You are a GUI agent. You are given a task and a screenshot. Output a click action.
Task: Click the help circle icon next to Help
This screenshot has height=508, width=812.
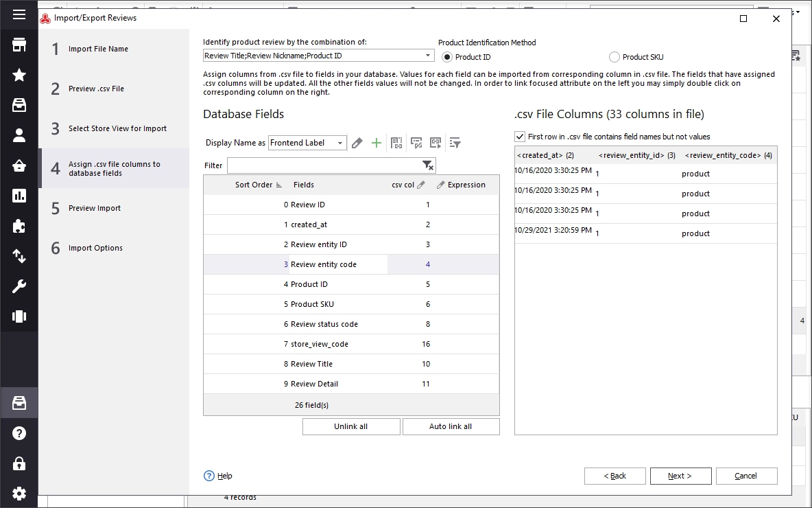(208, 476)
